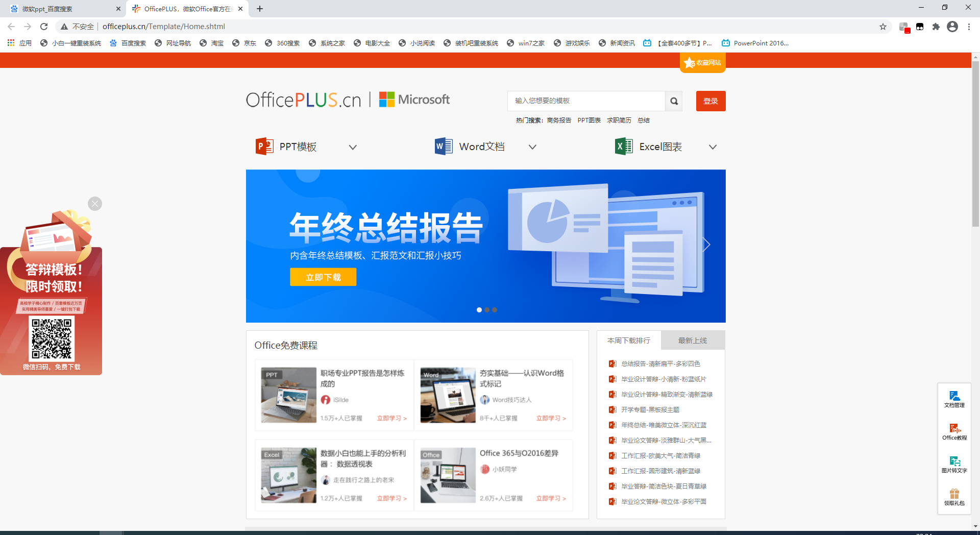Start a search with the magnifier icon
Screen dimensions: 980x535
[x=674, y=101]
